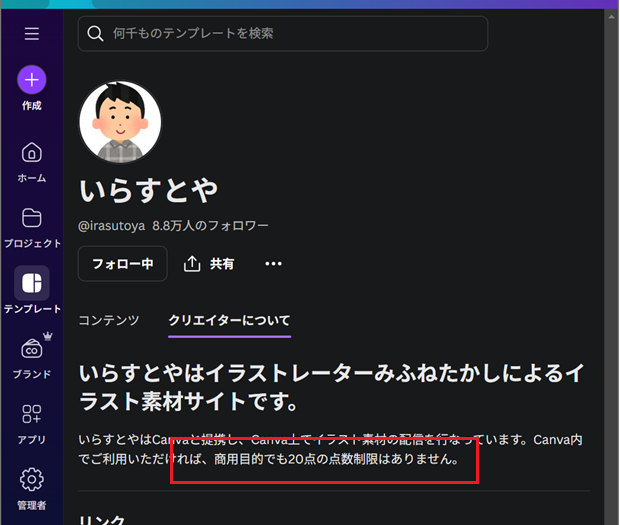Click the フォロー中 following button

click(123, 264)
